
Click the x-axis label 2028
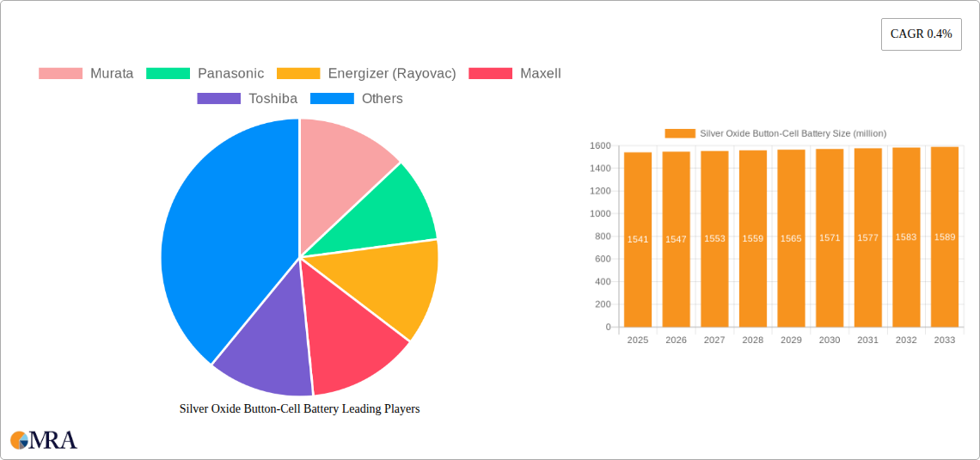(752, 340)
